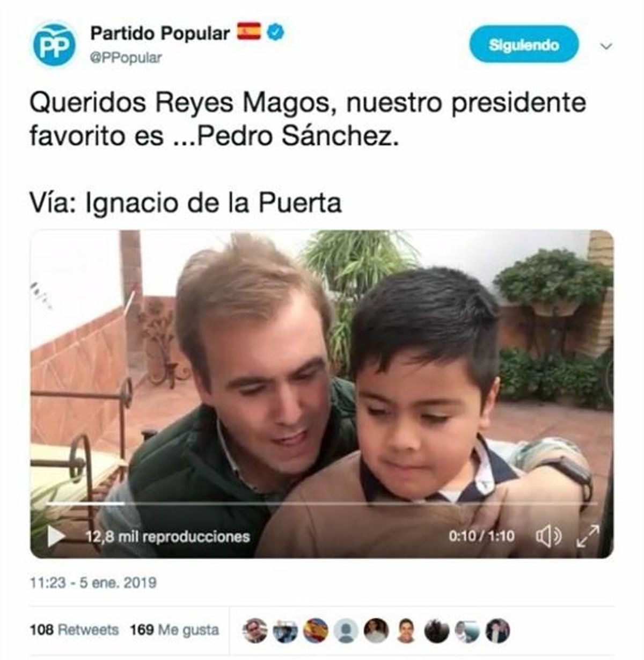Screen dimensions: 644x660
Task: Open the Partido Popular profile avatar
Action: [x=52, y=45]
